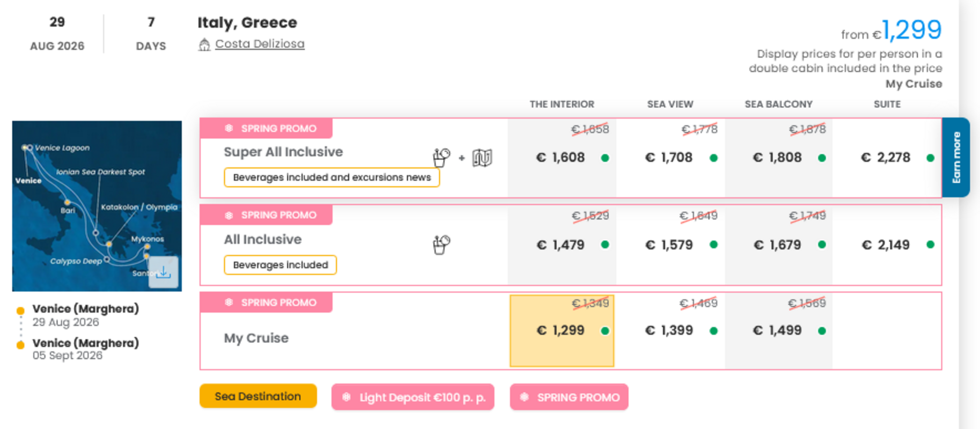Click The Interior column header
This screenshot has width=980, height=429.
click(x=562, y=104)
